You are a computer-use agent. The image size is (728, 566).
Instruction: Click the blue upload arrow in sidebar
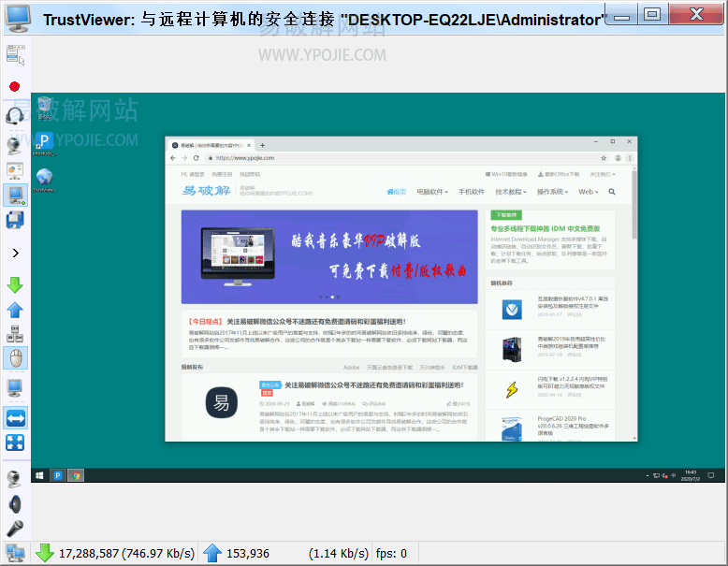(15, 310)
